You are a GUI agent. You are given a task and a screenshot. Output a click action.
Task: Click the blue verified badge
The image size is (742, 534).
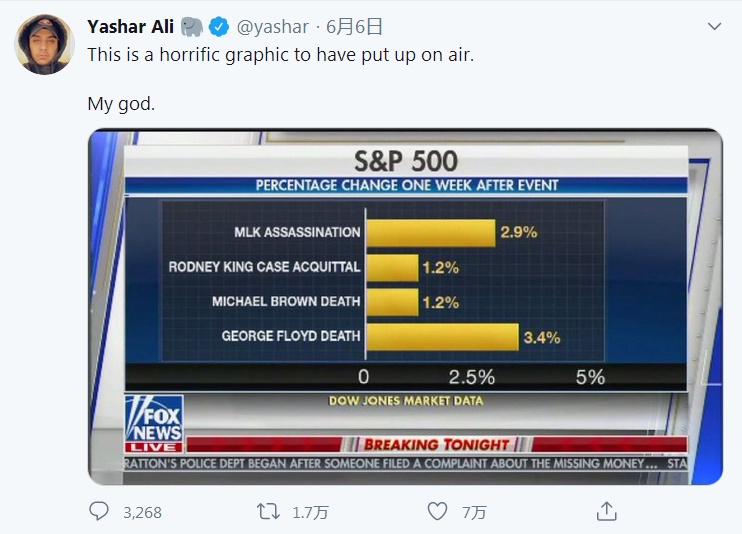coord(219,27)
